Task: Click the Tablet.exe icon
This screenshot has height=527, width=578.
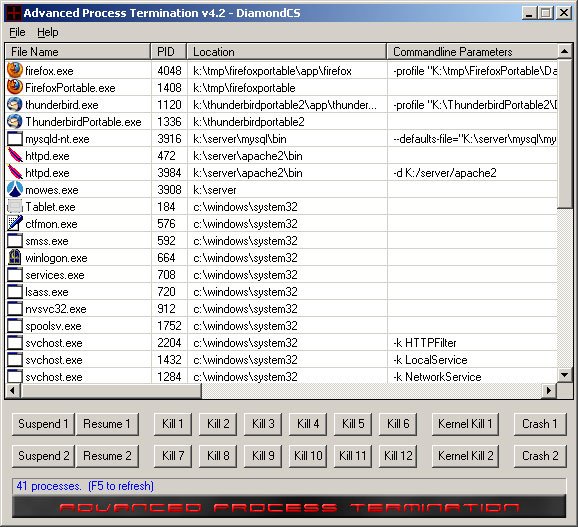Action: (15, 206)
